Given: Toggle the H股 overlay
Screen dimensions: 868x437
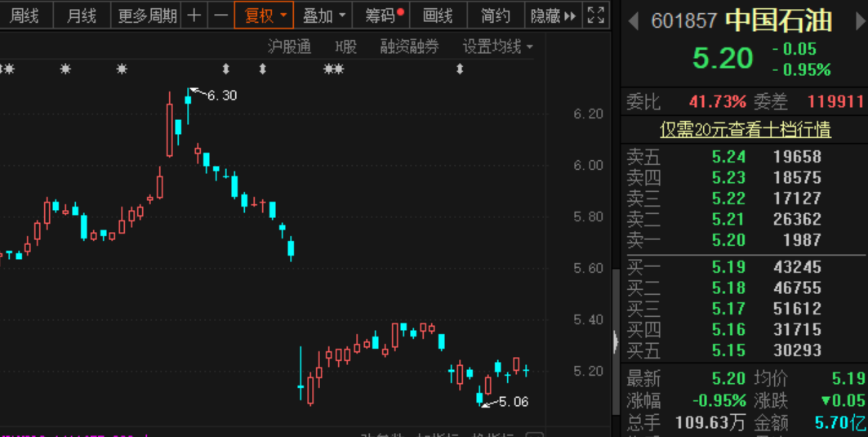Looking at the screenshot, I should 345,47.
